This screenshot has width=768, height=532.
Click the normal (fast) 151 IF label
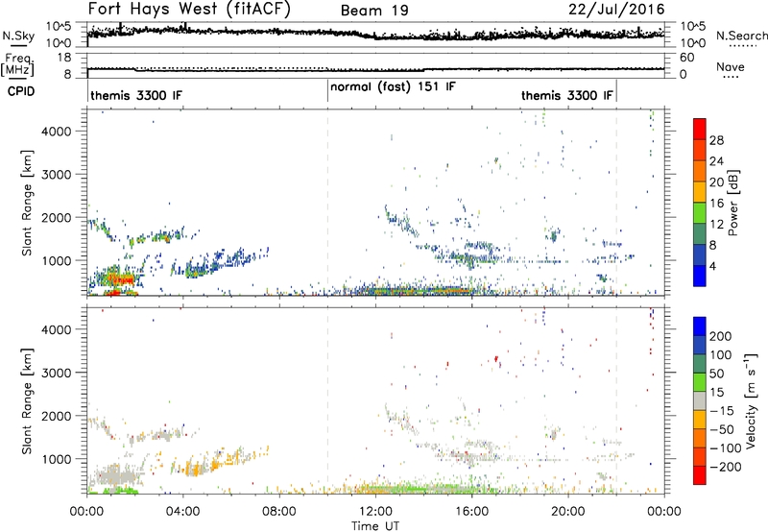pyautogui.click(x=393, y=86)
